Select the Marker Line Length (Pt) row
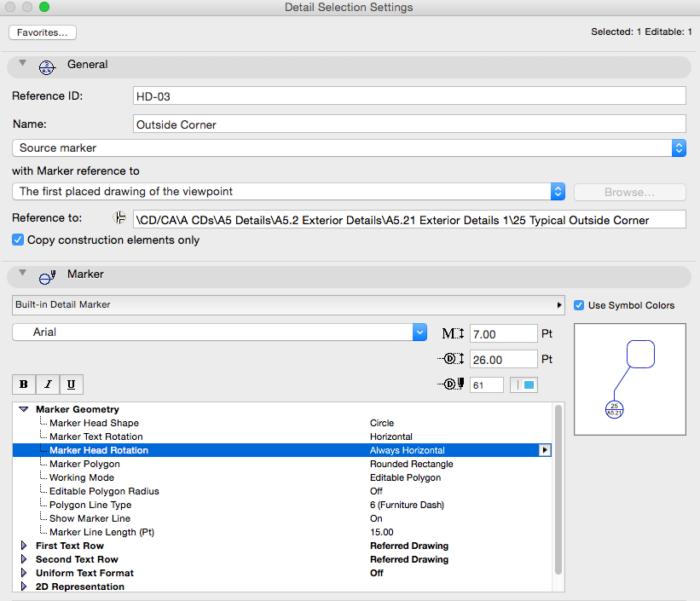 tap(282, 532)
